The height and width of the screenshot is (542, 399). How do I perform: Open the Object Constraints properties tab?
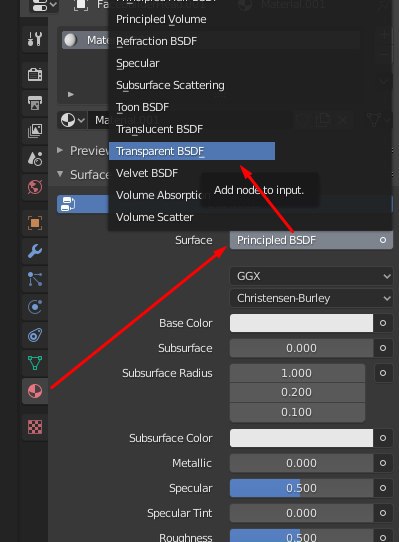coord(35,335)
